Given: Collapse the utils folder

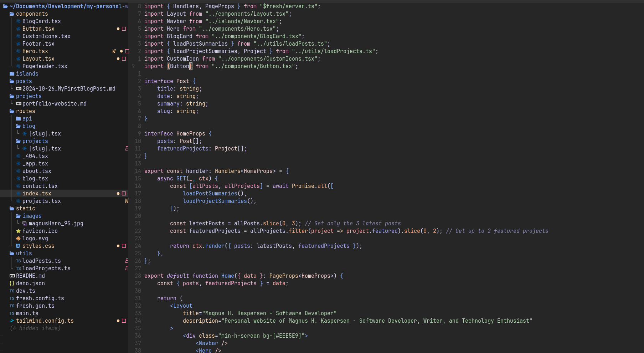Looking at the screenshot, I should click(x=12, y=254).
